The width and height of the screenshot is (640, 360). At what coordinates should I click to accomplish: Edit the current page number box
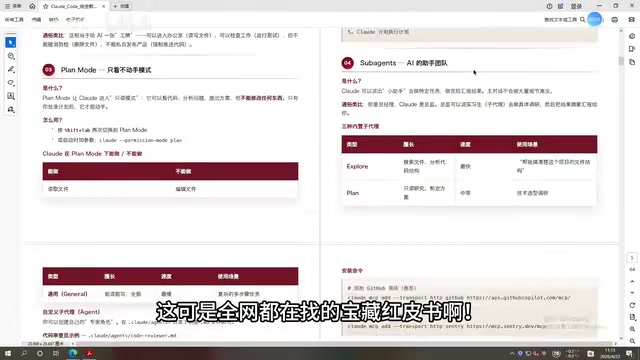point(632,258)
